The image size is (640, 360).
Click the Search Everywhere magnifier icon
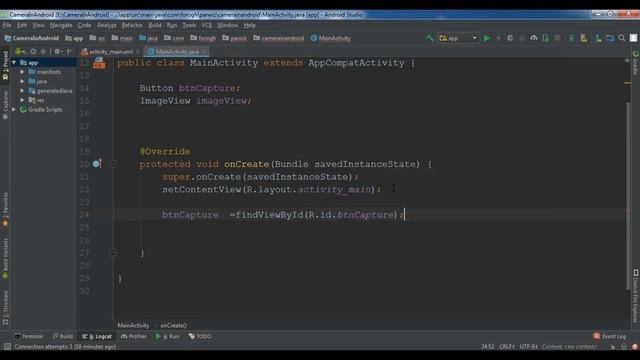pos(622,38)
